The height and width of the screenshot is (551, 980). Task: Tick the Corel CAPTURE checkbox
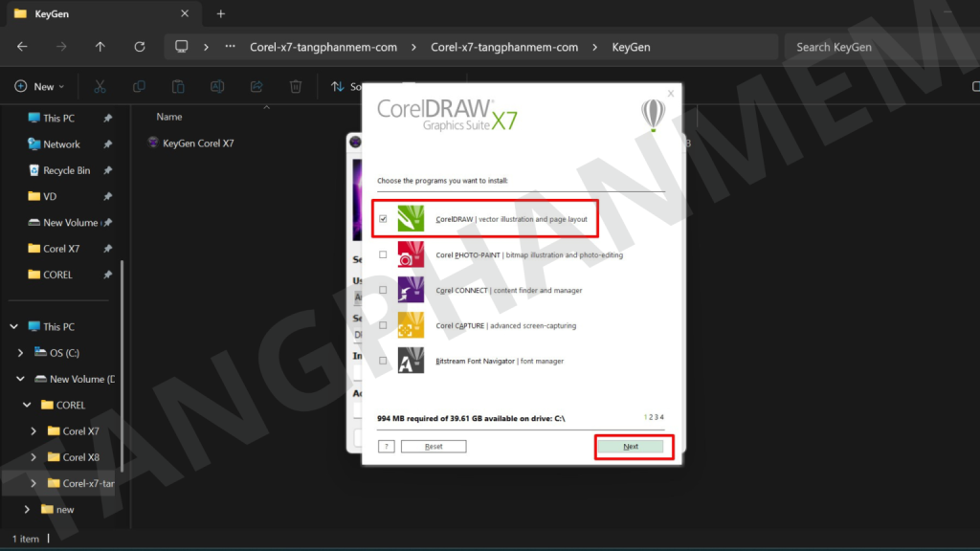pyautogui.click(x=383, y=325)
